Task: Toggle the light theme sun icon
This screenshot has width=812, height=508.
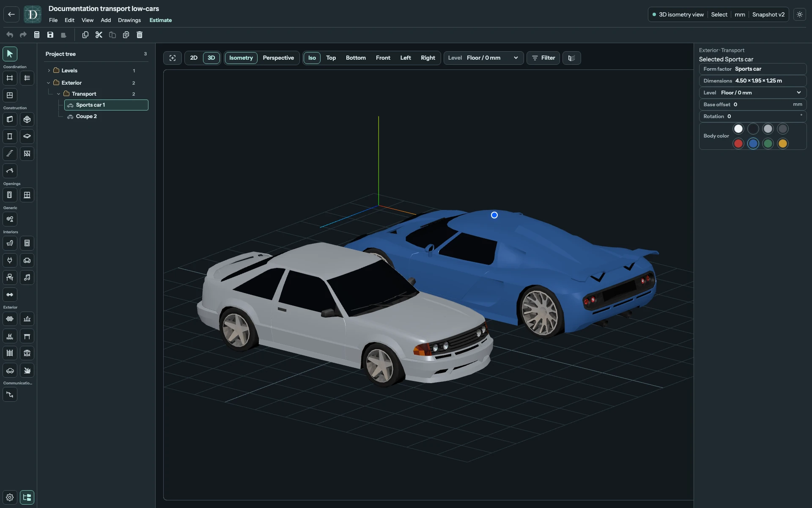Action: pyautogui.click(x=800, y=14)
